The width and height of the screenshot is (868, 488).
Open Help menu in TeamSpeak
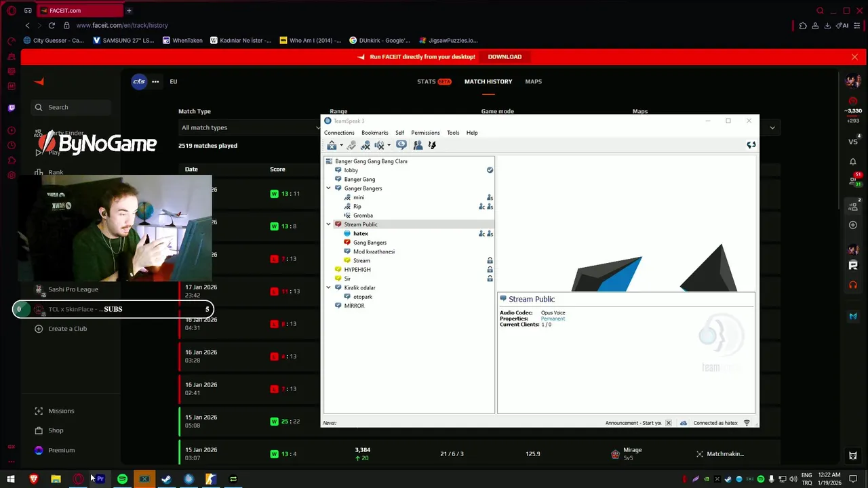click(472, 133)
